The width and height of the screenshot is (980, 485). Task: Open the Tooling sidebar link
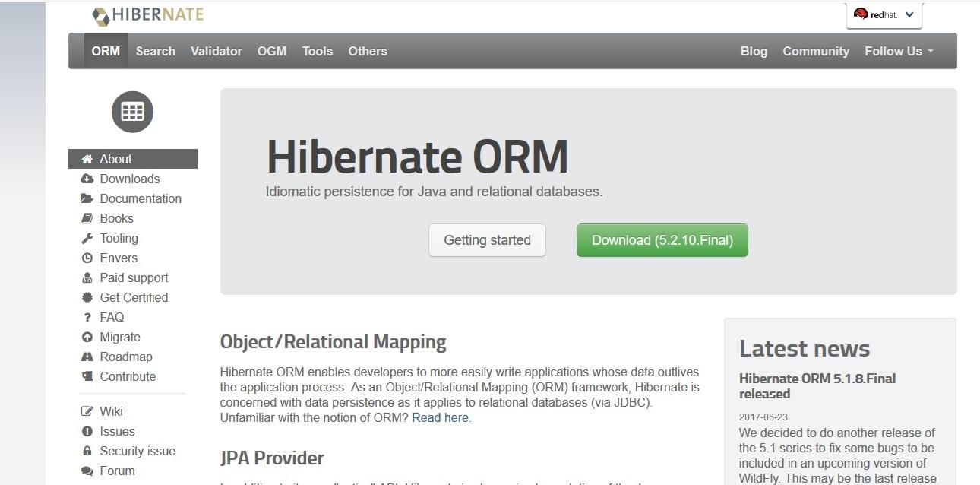[x=119, y=238]
